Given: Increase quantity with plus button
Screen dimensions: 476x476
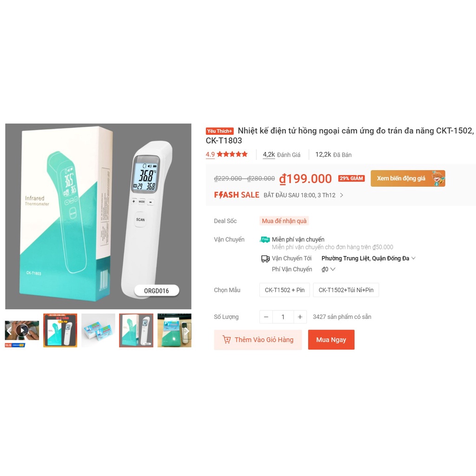Looking at the screenshot, I should (300, 317).
